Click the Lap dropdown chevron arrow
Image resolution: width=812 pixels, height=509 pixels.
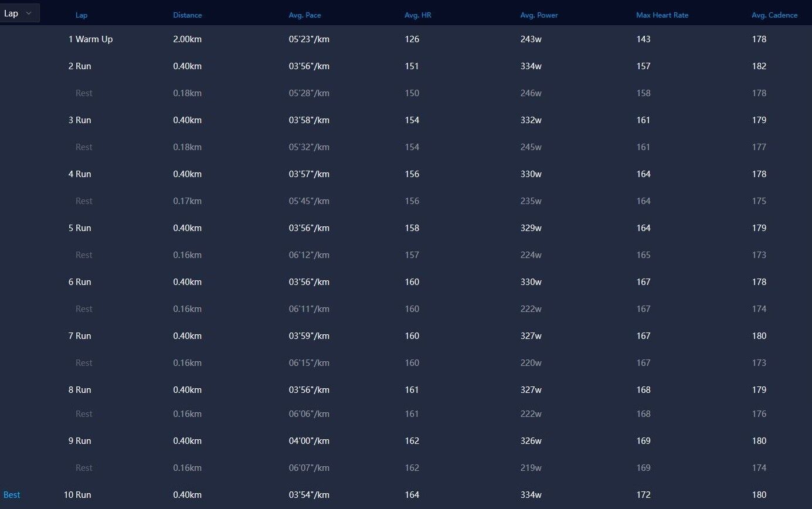[x=29, y=13]
